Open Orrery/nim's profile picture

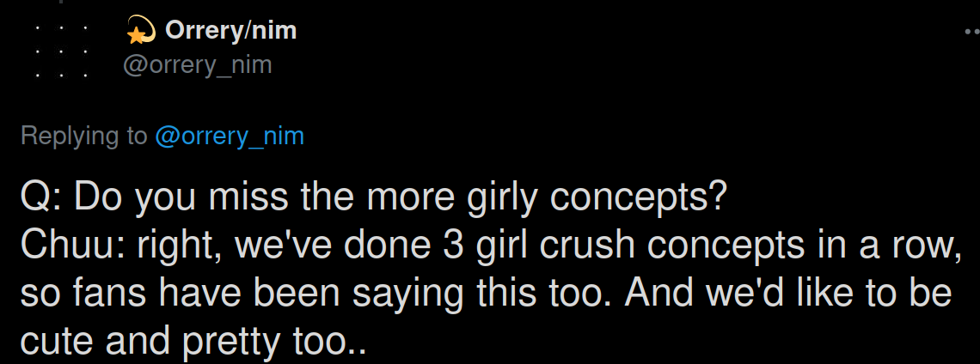62,50
